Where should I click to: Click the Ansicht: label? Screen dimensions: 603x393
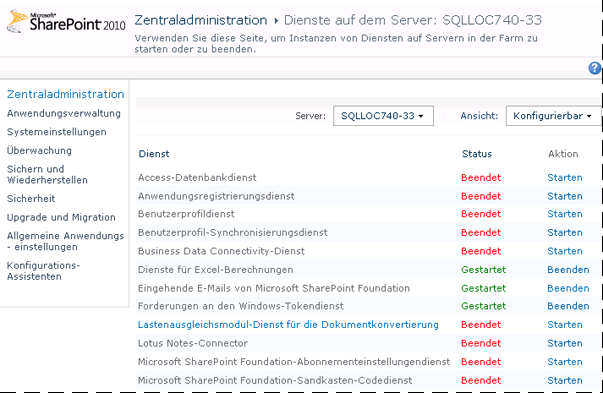pos(479,116)
